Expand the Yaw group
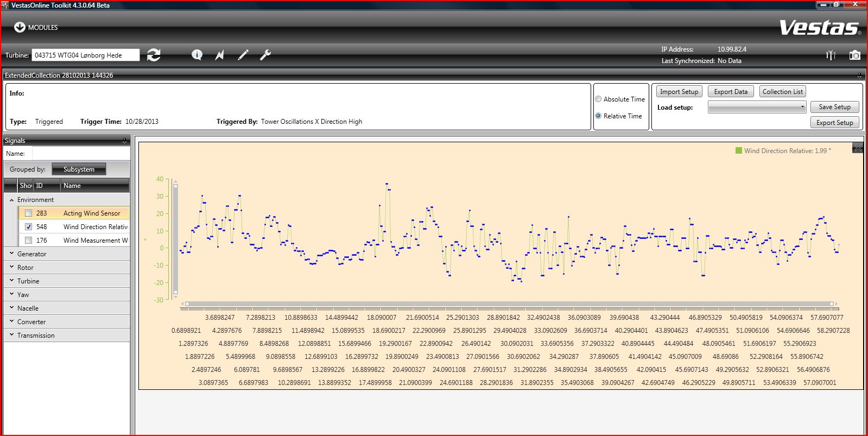Viewport: 868px width, 436px height. coord(12,294)
